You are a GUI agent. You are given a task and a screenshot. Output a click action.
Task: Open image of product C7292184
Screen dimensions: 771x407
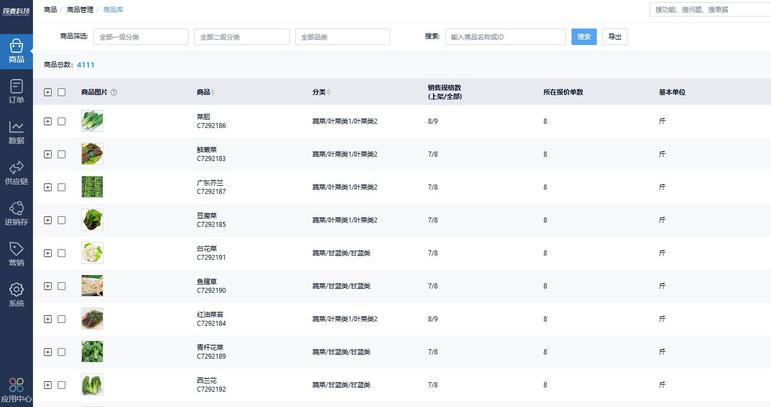92,319
